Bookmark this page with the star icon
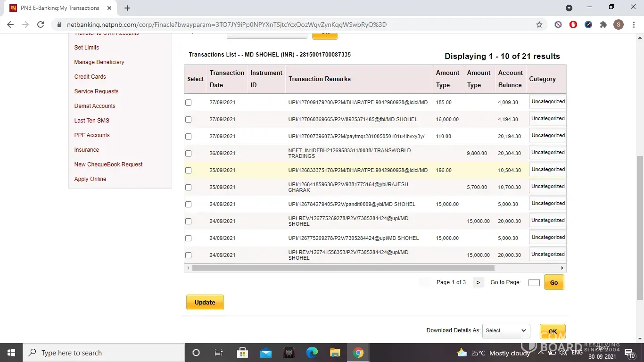This screenshot has width=644, height=362. pyautogui.click(x=539, y=25)
